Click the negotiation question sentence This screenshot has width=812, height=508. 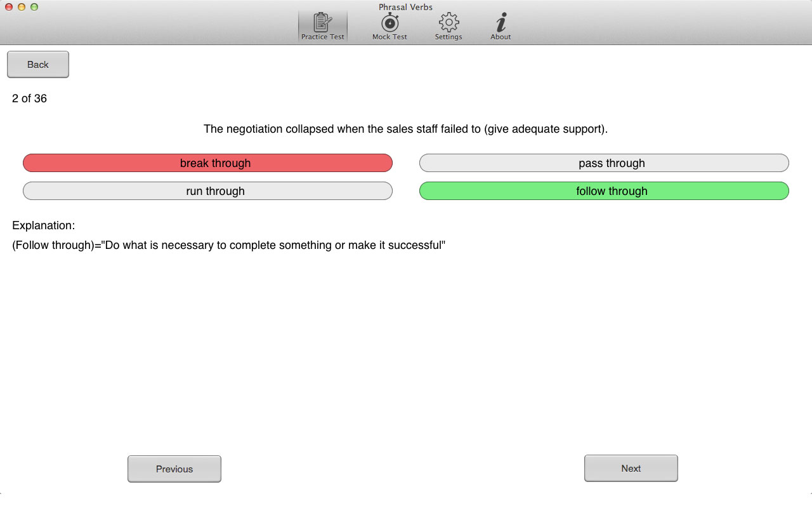pyautogui.click(x=405, y=129)
